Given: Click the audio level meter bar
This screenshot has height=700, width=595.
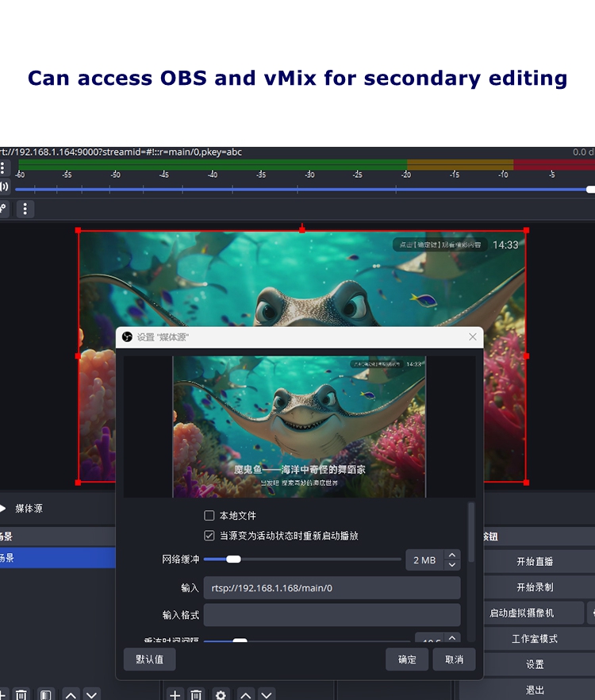Looking at the screenshot, I should coord(306,164).
